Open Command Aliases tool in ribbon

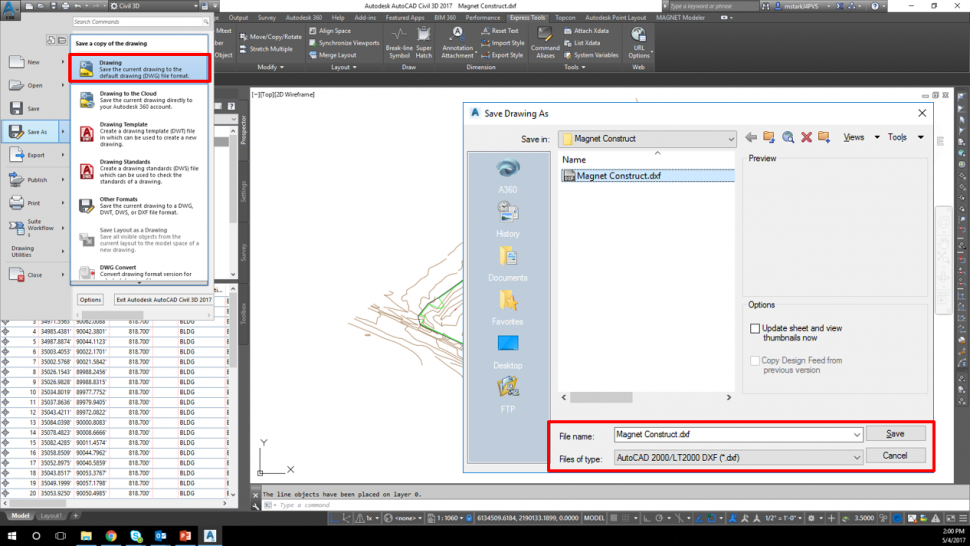(x=545, y=43)
